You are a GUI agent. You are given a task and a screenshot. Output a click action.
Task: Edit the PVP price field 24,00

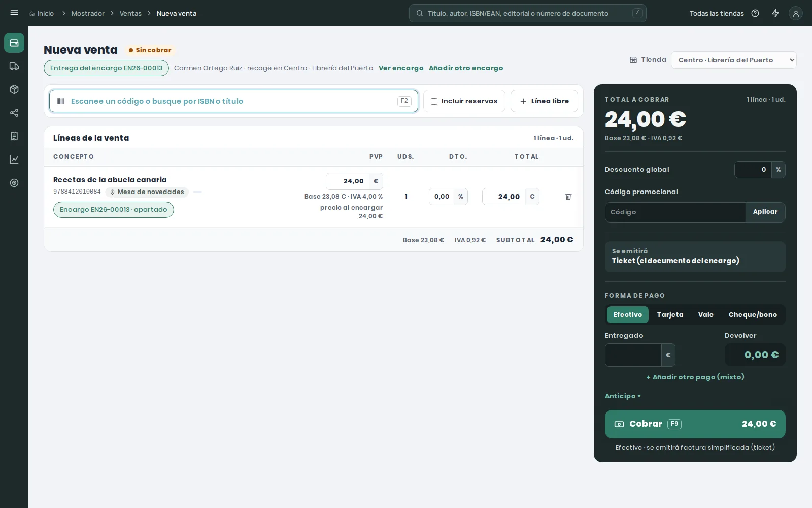[348, 181]
